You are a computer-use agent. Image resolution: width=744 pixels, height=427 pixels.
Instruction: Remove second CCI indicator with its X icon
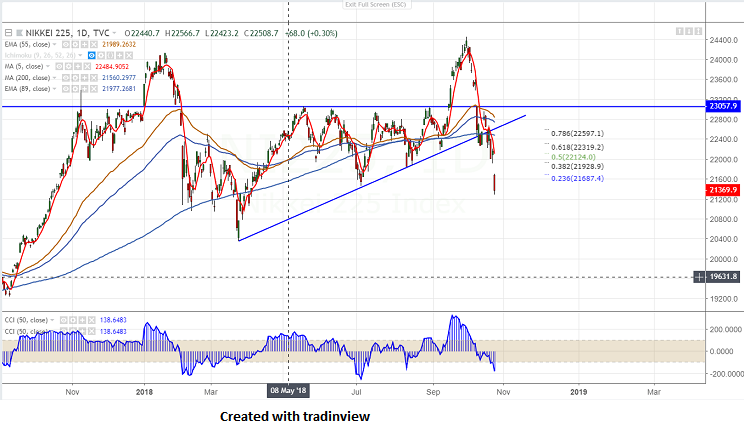(x=92, y=331)
